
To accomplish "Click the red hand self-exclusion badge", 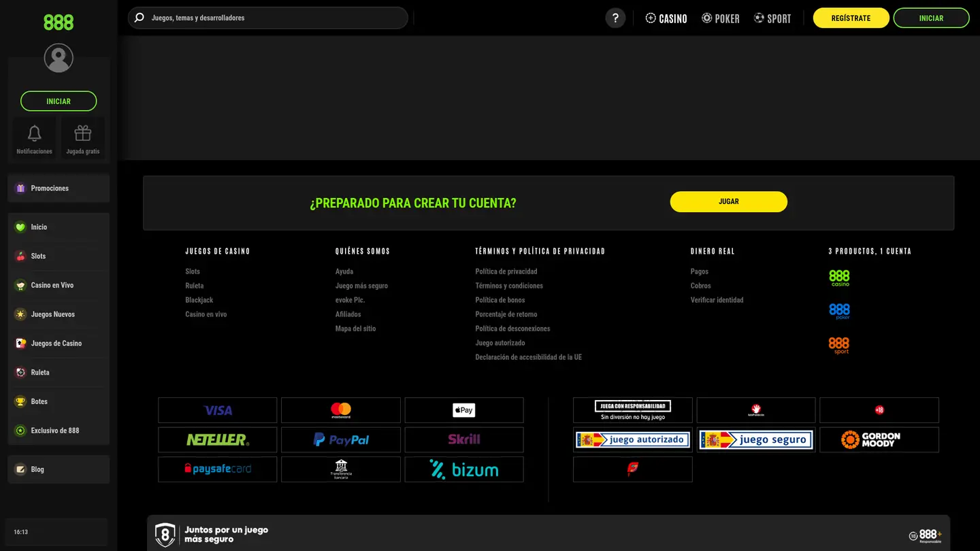I will coord(756,410).
